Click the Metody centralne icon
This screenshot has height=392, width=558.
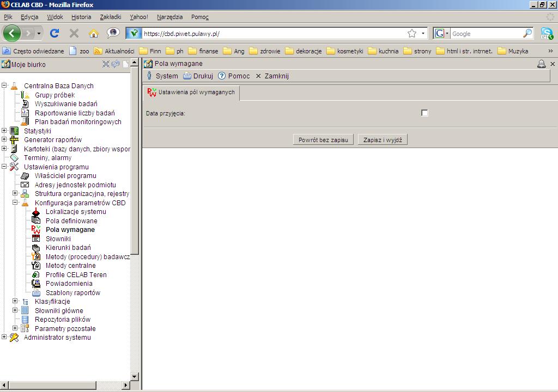36,265
